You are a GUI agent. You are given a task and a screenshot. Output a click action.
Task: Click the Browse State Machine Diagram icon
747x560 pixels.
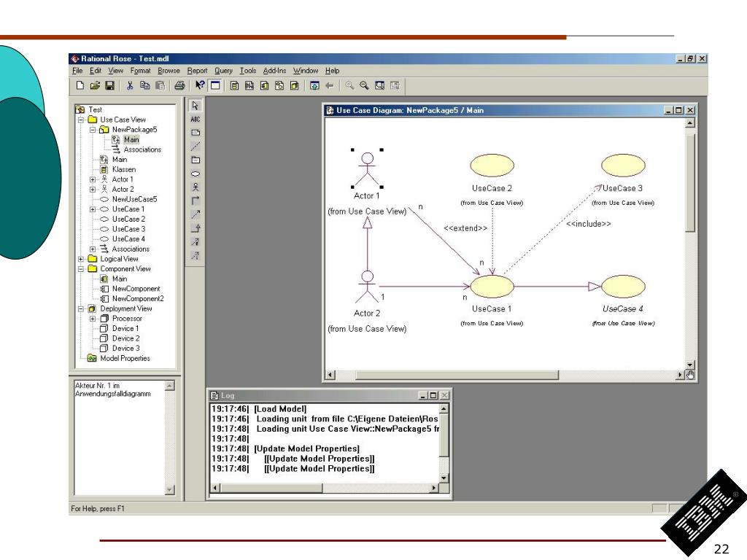(279, 85)
